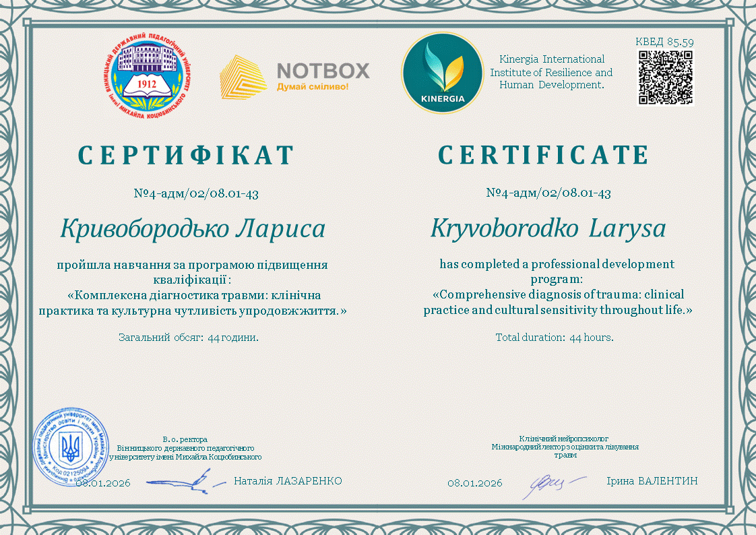Click the name Кривобородько Лариса

[x=193, y=229]
